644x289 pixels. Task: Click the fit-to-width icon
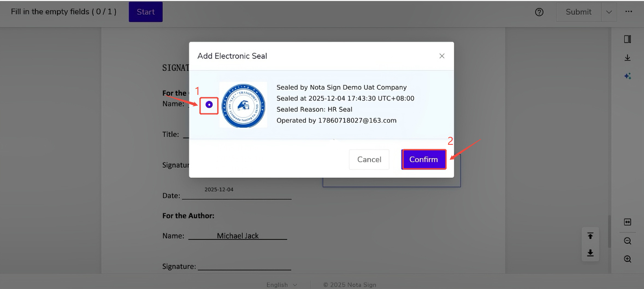pyautogui.click(x=627, y=222)
